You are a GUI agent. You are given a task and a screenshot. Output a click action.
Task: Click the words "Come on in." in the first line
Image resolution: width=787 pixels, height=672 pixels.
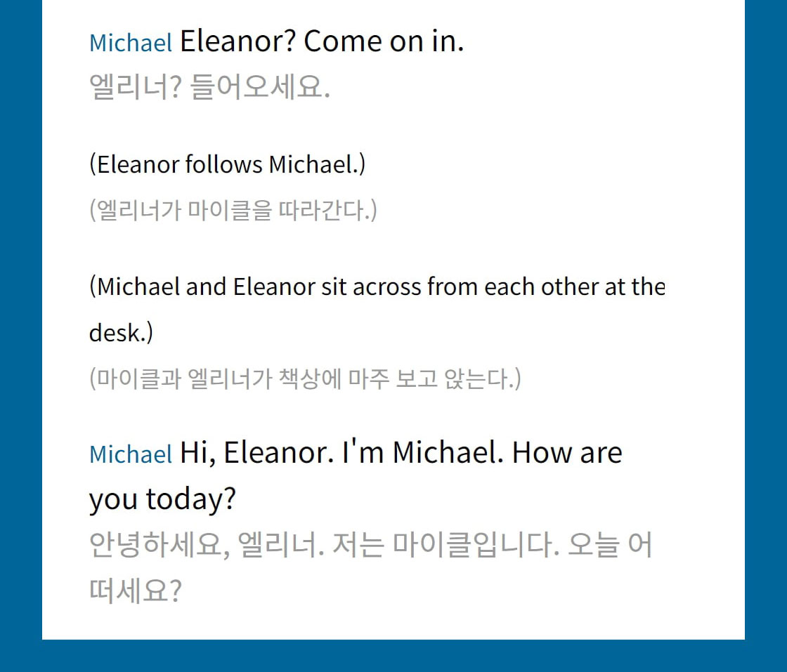(384, 42)
